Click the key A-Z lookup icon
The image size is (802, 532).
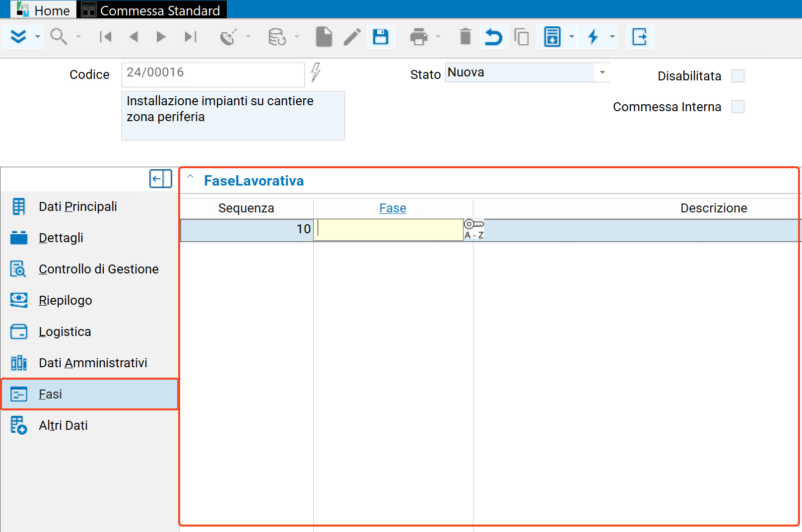474,230
